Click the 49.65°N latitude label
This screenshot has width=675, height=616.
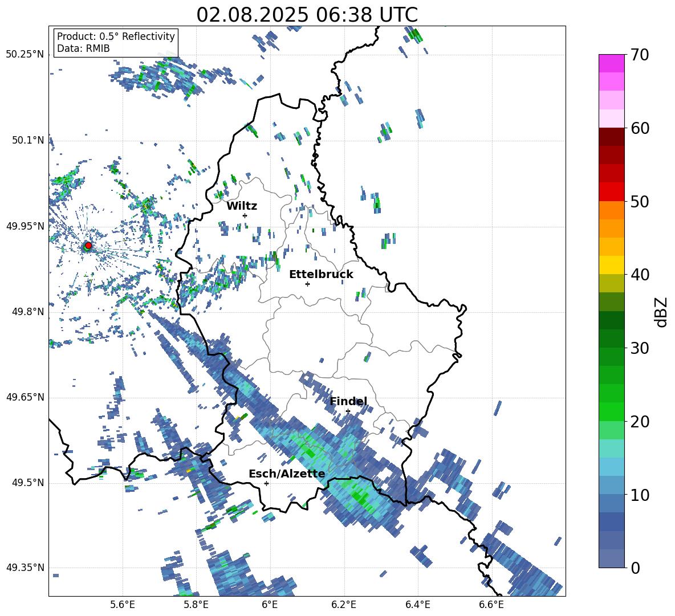25,397
